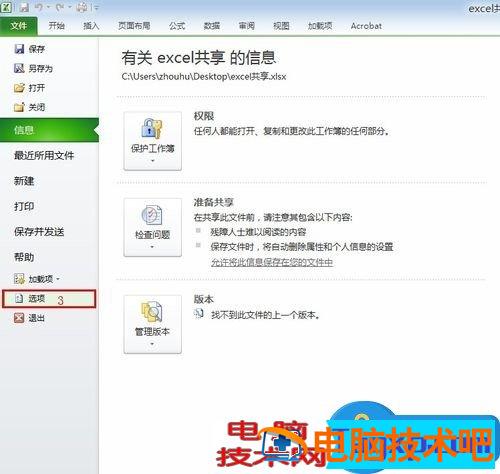This screenshot has width=500, height=474.
Task: Expand the 检查问题 dropdown arrow
Action: pos(152,247)
